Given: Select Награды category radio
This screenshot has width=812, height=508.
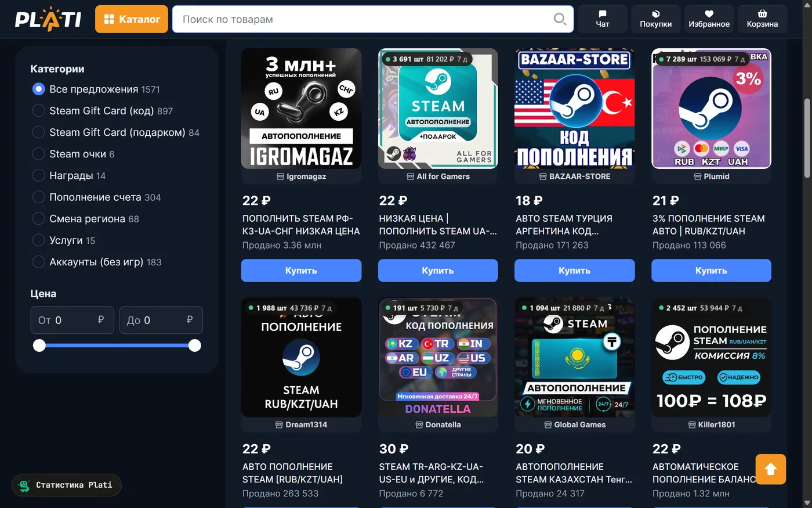Looking at the screenshot, I should tap(38, 175).
